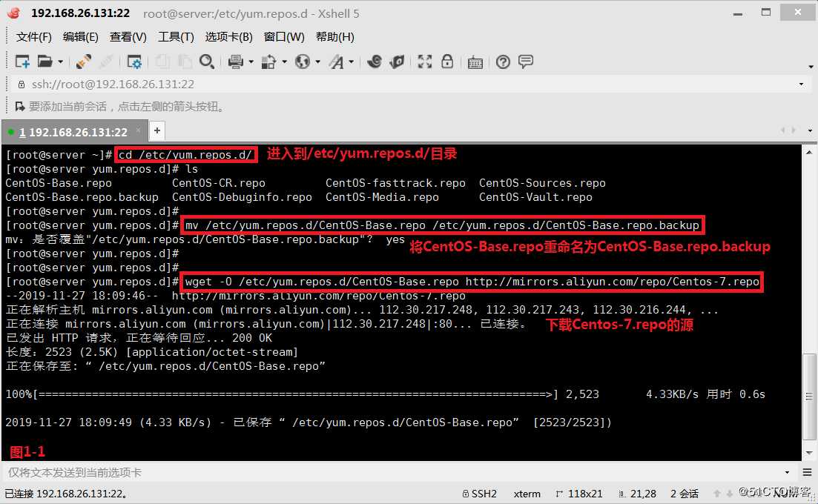Expand the Encoding globe dropdown arrow

click(x=317, y=62)
